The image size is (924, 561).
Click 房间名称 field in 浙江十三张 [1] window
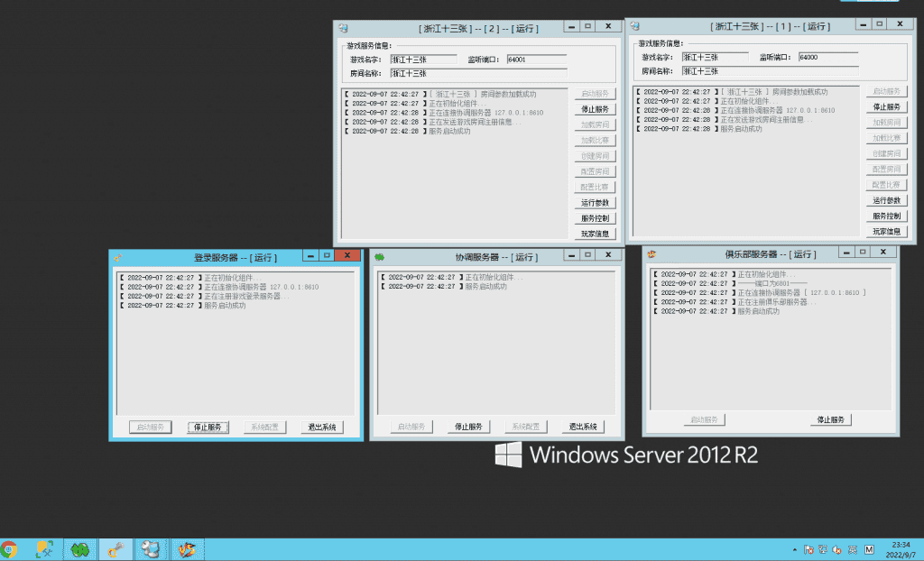(771, 71)
